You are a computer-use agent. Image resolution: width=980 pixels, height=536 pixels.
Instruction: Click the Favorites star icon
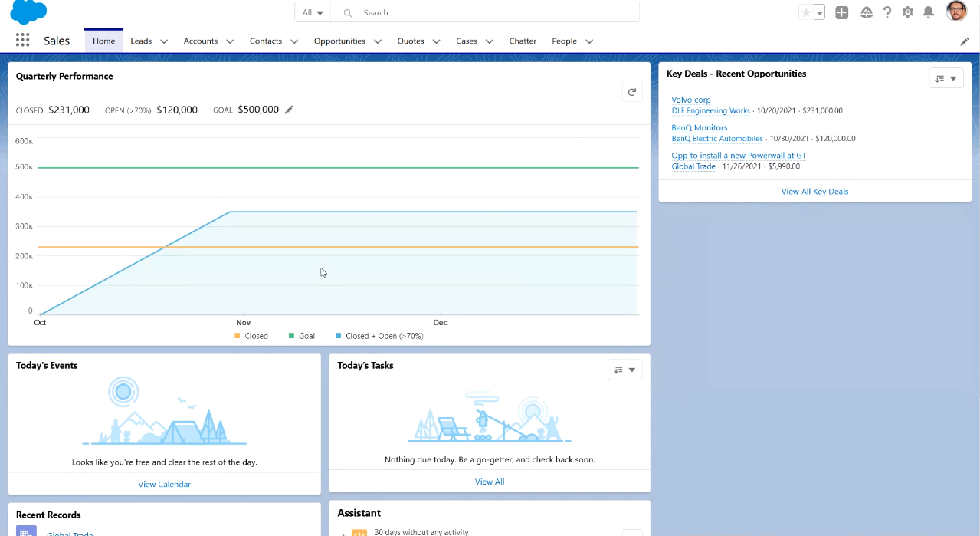(805, 12)
